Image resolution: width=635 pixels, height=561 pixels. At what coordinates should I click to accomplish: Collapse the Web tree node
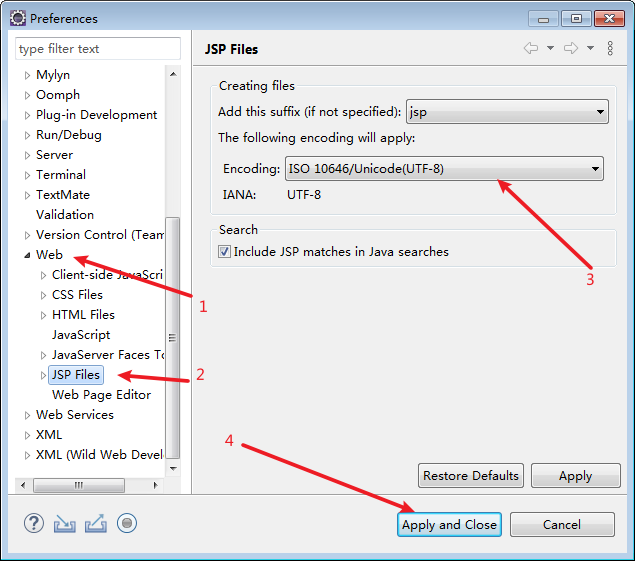pos(27,255)
